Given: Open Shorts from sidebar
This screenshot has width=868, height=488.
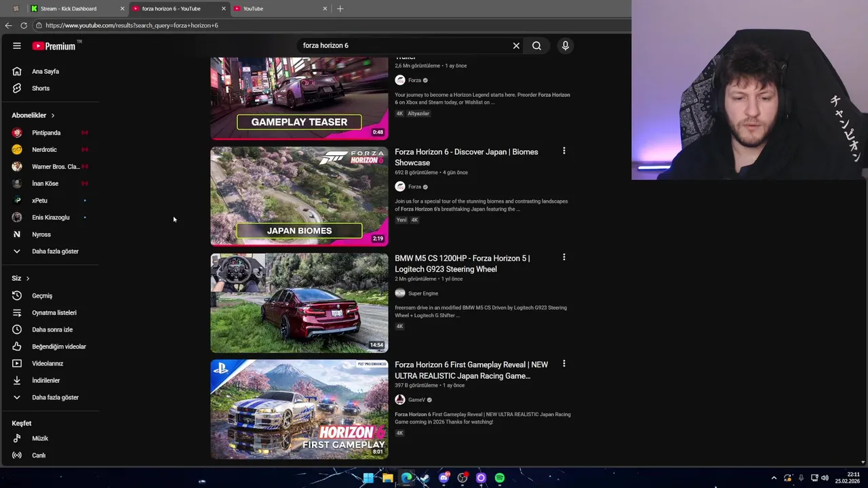Looking at the screenshot, I should tap(41, 88).
